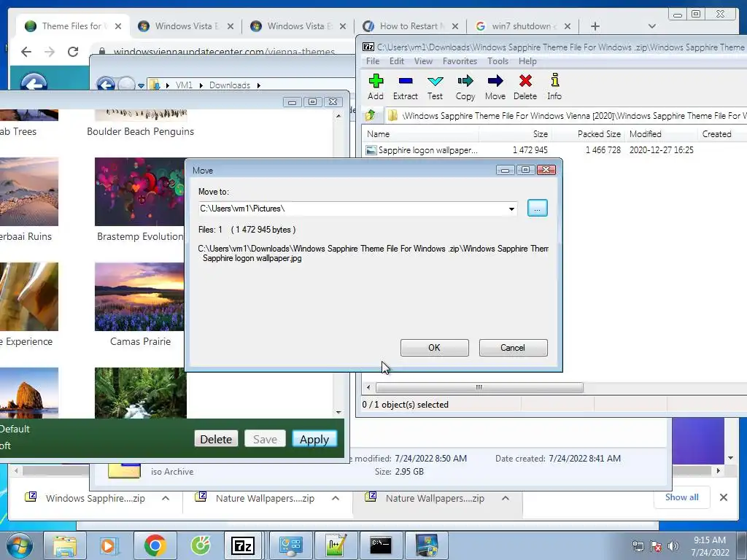Expand last Nature Wallpapers zip download options
The image size is (747, 560).
click(506, 498)
